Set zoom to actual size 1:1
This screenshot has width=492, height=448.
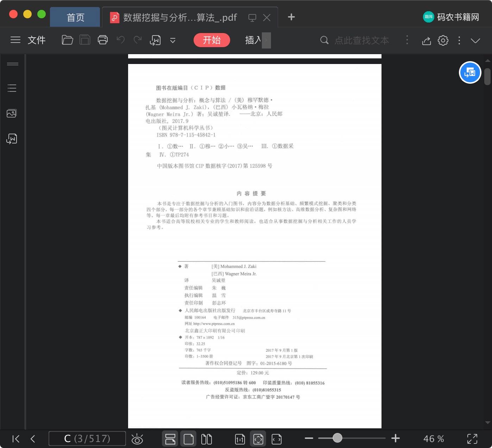240,439
